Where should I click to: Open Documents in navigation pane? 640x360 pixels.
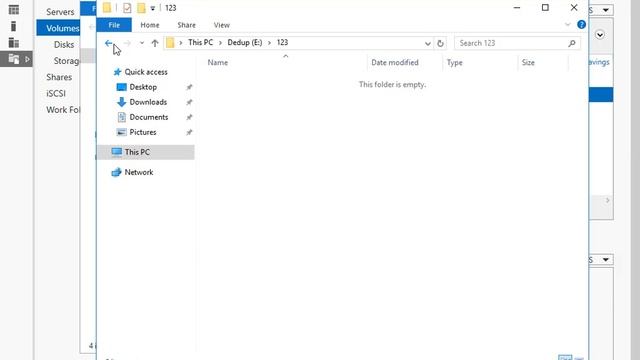click(x=149, y=117)
